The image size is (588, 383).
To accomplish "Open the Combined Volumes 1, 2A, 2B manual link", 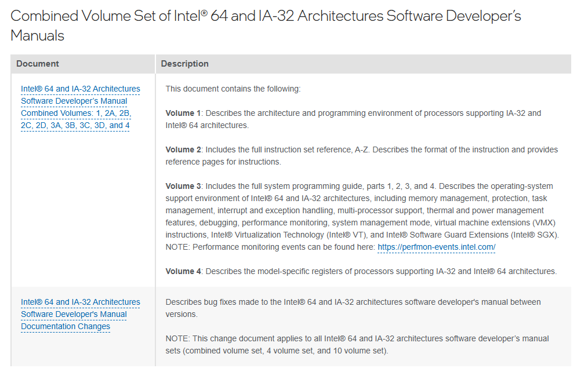I will (80, 107).
